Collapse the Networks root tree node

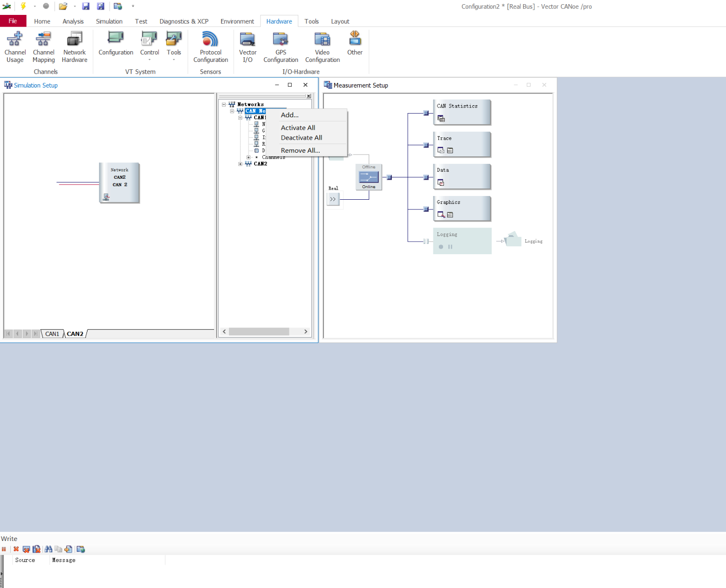224,105
